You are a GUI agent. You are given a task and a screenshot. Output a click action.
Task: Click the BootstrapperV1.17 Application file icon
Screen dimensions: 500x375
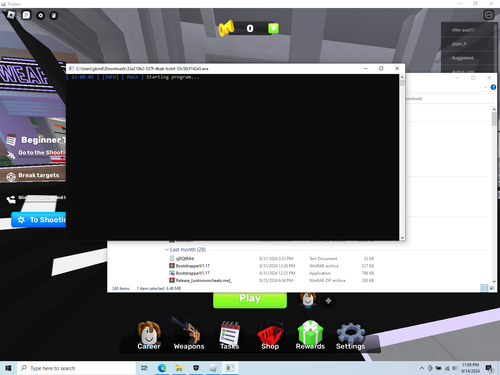(172, 273)
